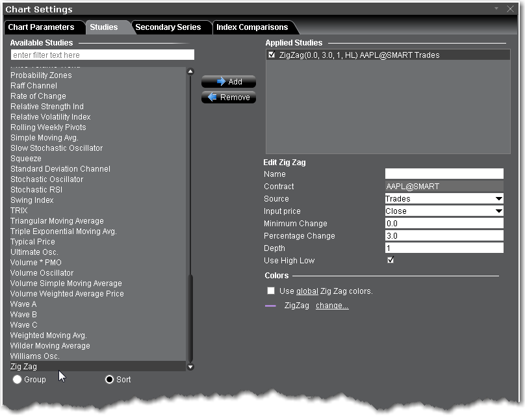Open the Index Comparisons tab
This screenshot has width=525, height=420.
(x=251, y=27)
